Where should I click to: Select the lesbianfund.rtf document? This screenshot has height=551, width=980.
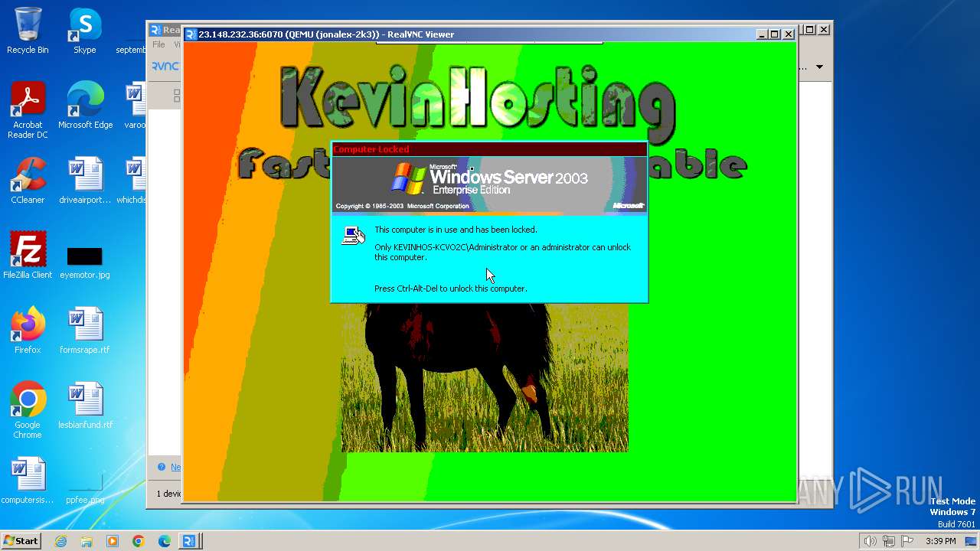tap(85, 406)
